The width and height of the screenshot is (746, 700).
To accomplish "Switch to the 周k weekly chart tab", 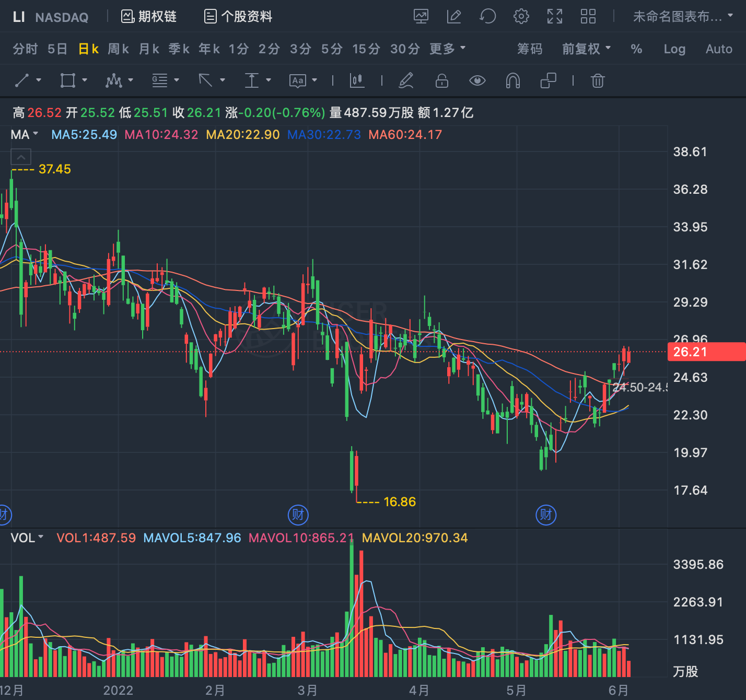I will click(x=119, y=49).
